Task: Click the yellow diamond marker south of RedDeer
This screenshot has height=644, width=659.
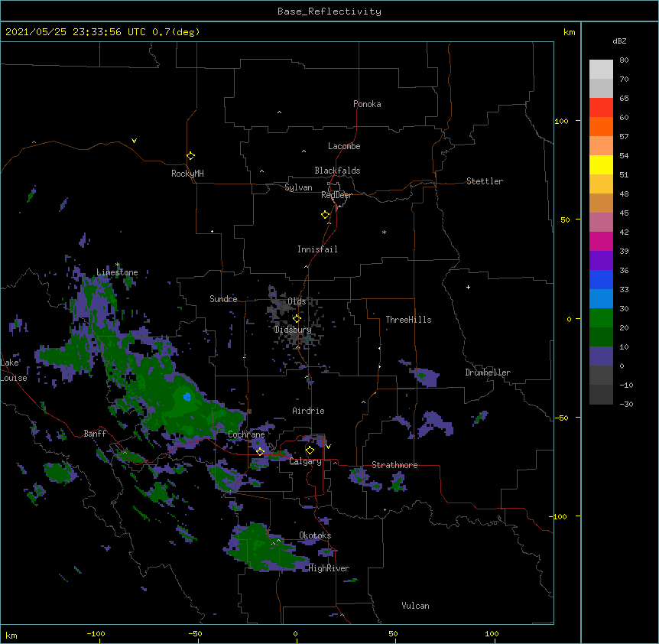Action: click(x=325, y=215)
